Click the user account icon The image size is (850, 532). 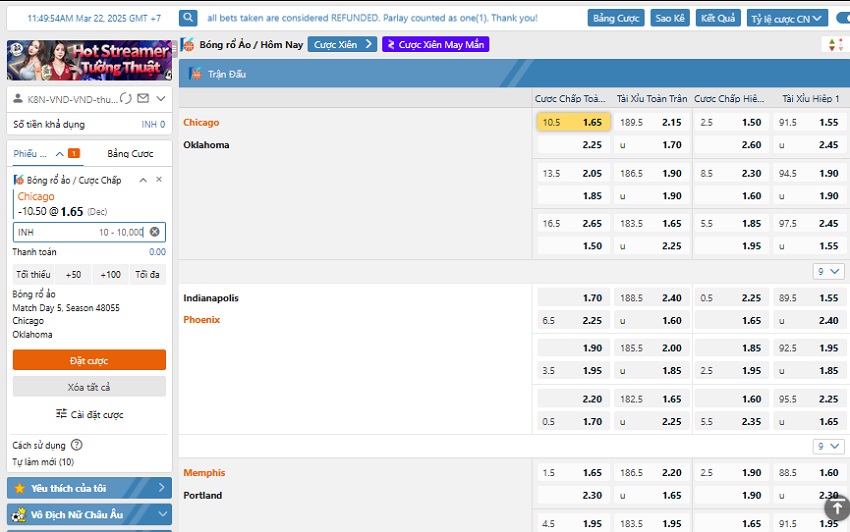[18, 98]
